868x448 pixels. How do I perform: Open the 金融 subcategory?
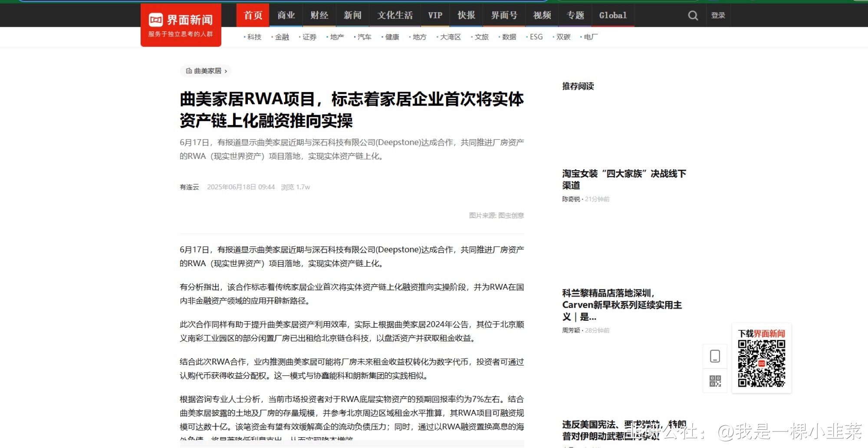click(282, 37)
